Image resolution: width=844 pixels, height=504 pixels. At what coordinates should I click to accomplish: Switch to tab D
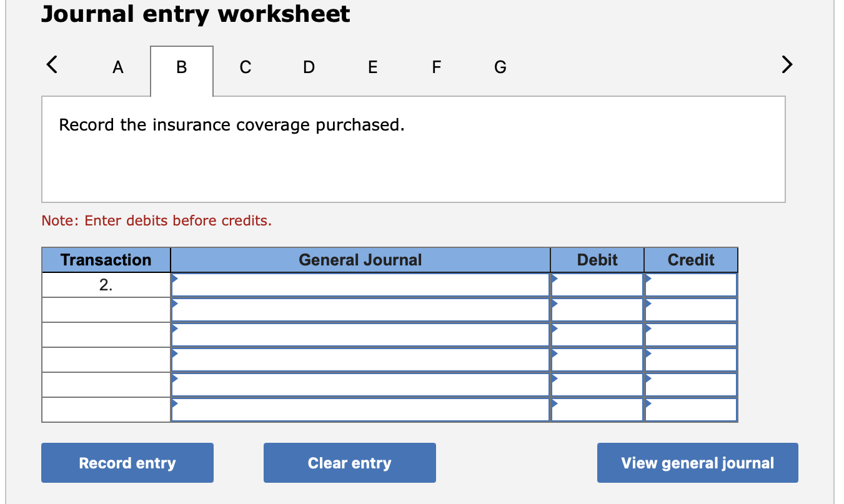(309, 67)
